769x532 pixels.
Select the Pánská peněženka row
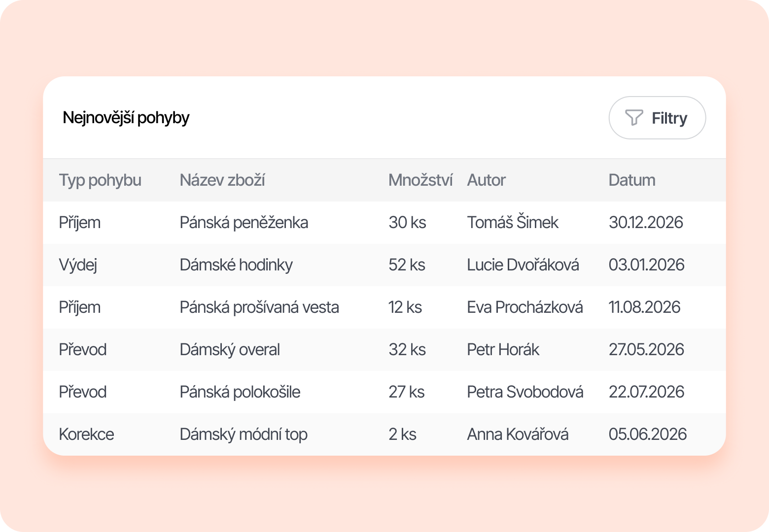[244, 223]
